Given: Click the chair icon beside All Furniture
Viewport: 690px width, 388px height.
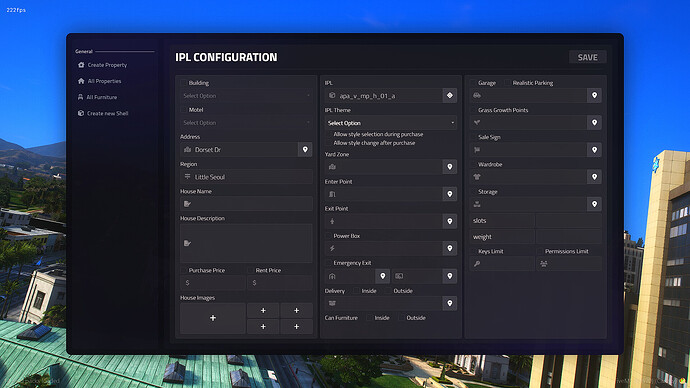Looking at the screenshot, I should [x=81, y=97].
